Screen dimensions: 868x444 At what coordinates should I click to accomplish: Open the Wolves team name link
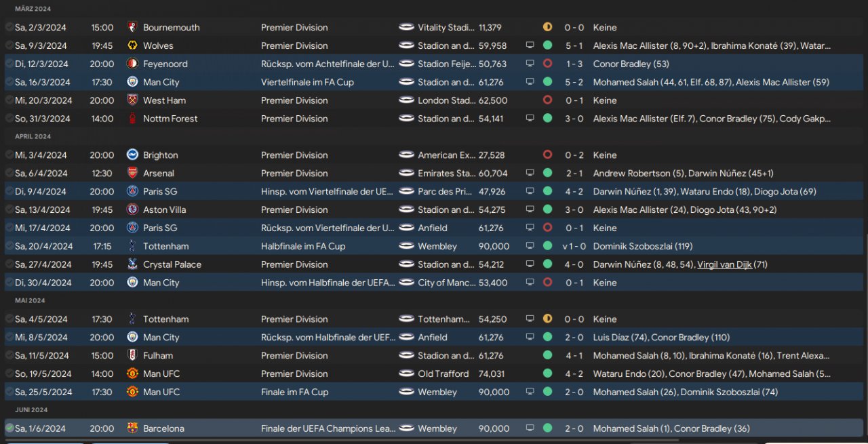point(158,45)
